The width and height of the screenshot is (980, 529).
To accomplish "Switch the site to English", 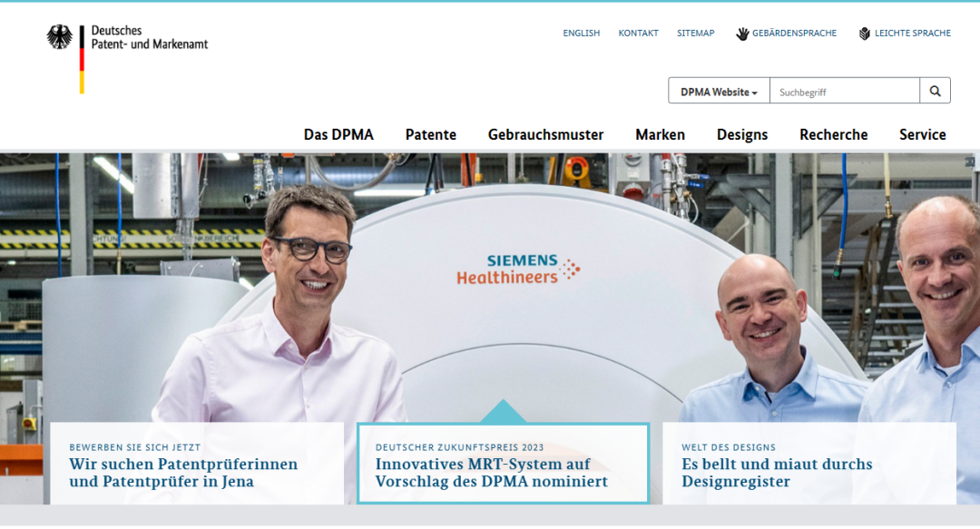I will (582, 34).
